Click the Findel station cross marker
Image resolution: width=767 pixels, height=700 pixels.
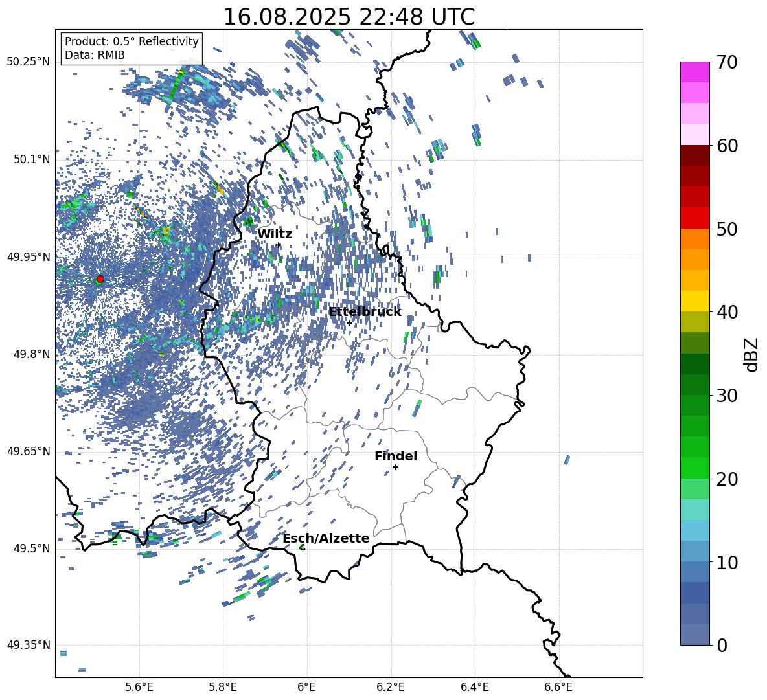395,468
